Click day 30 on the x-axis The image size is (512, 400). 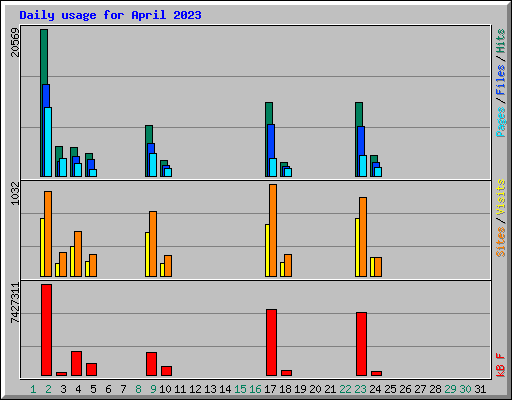pos(465,389)
